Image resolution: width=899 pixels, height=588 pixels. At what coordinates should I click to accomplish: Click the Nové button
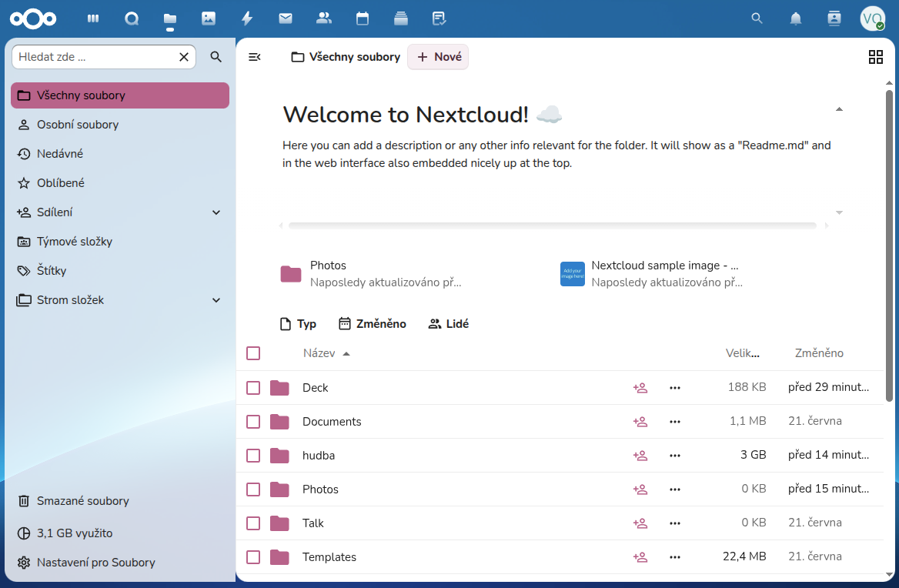tap(439, 57)
